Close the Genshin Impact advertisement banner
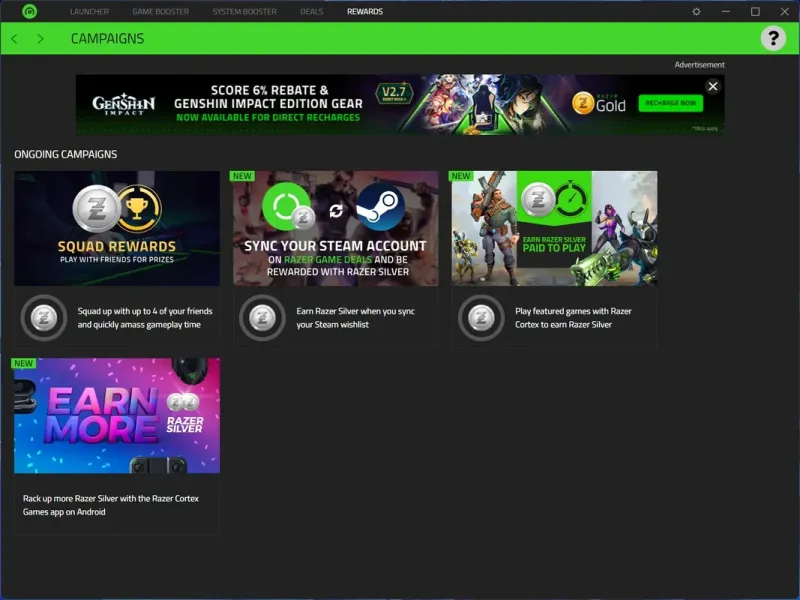Viewport: 800px width, 600px height. [x=713, y=86]
